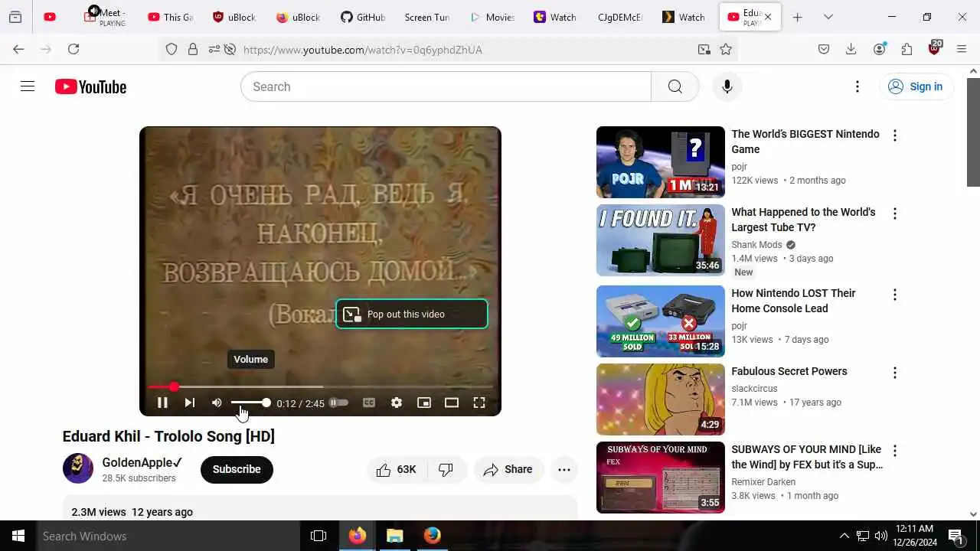Open the GoldenApple channel avatar
This screenshot has height=551, width=980.
tap(78, 468)
